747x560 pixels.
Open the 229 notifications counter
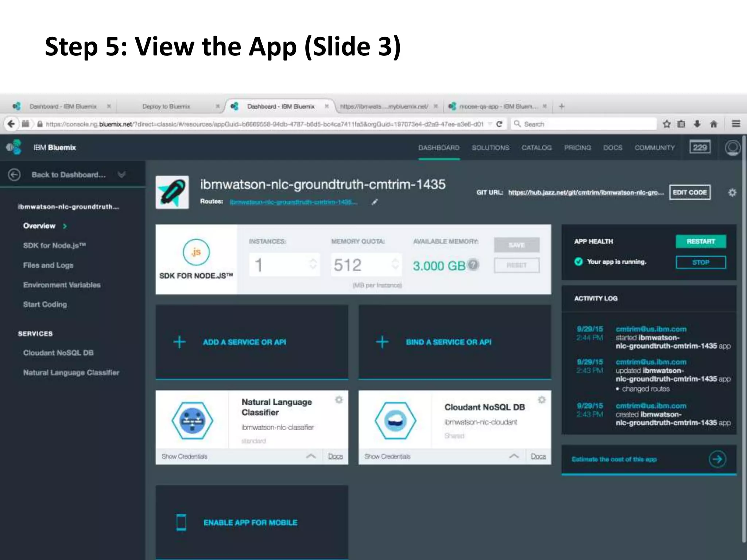pyautogui.click(x=700, y=147)
